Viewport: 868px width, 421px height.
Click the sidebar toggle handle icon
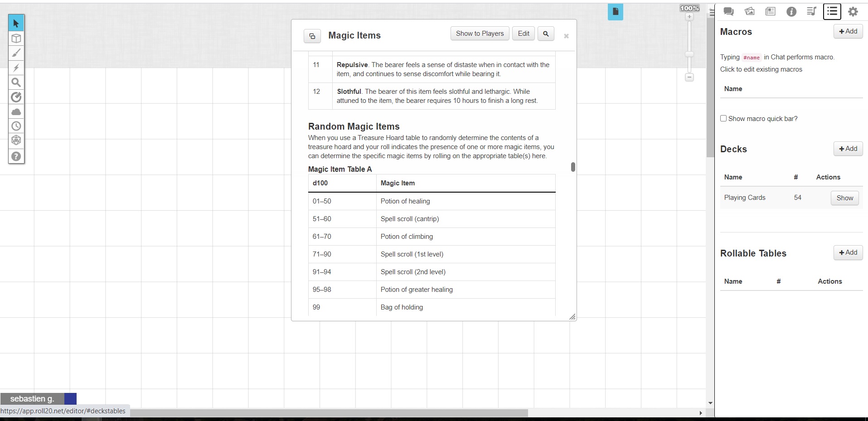click(712, 12)
